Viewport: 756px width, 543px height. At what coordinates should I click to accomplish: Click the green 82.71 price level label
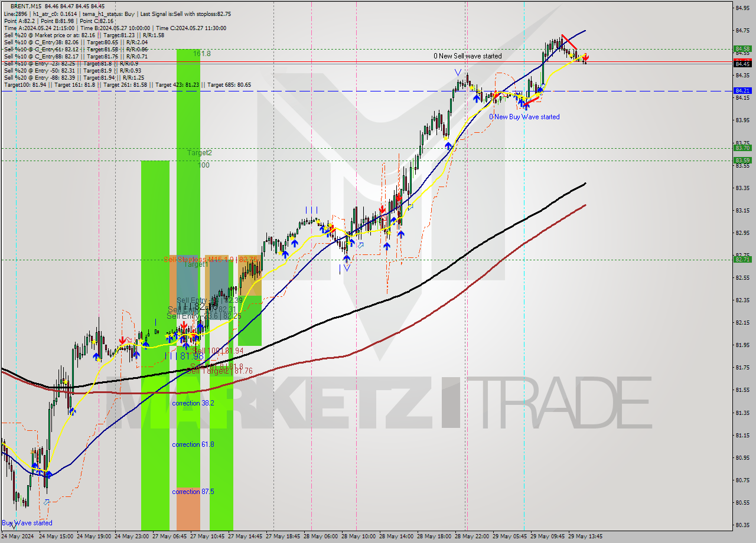point(742,259)
